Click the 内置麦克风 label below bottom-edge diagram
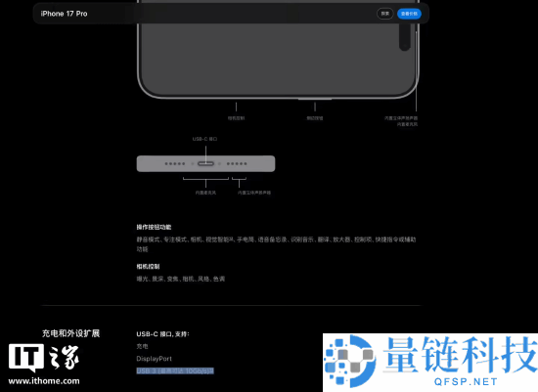 point(205,193)
